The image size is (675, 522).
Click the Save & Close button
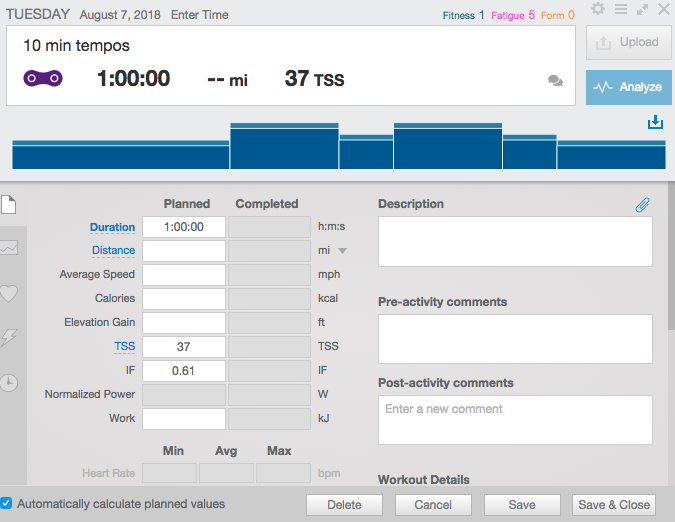(x=614, y=505)
